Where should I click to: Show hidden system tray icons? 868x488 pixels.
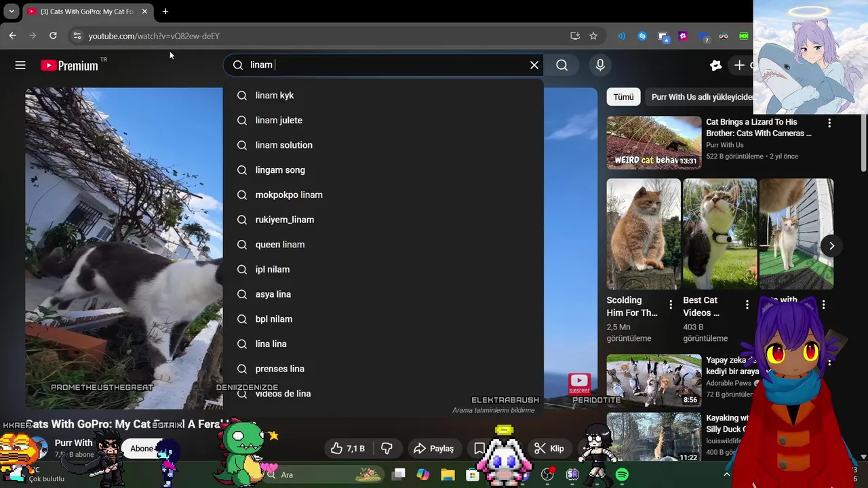[x=727, y=474]
